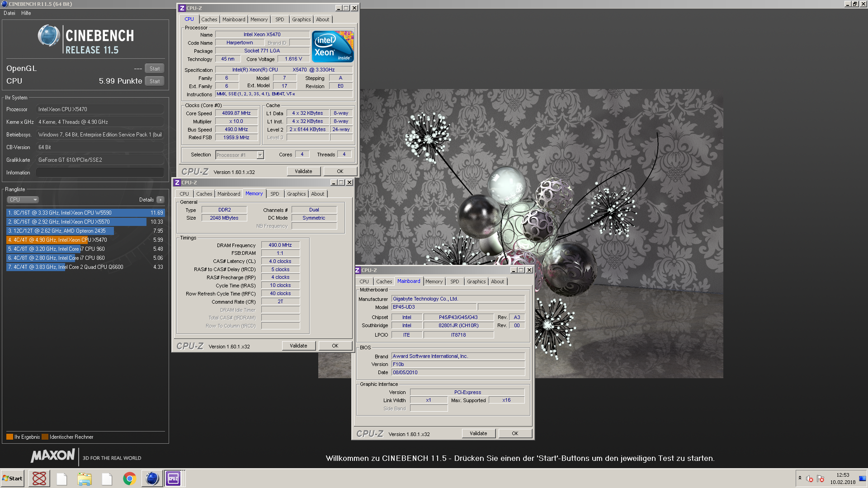Image resolution: width=868 pixels, height=488 pixels.
Task: Select Graphics tab in the Memory CPU-Z window
Action: coord(296,194)
